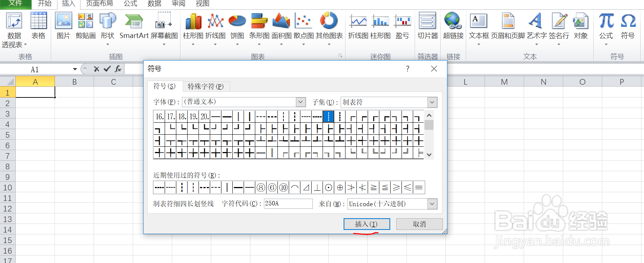Close the 符号 dialog
The width and height of the screenshot is (644, 263).
click(x=434, y=68)
